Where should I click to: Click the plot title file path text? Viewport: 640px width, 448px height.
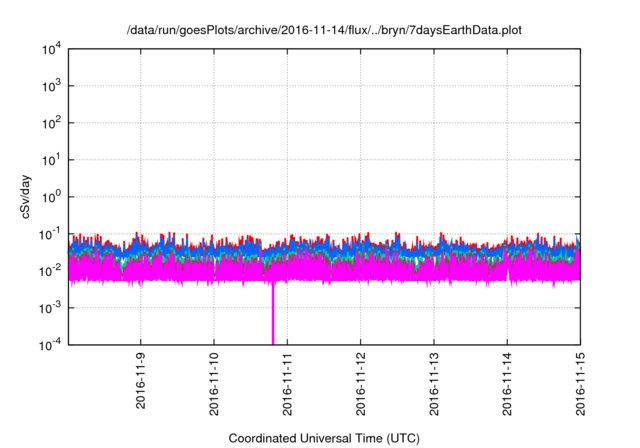click(x=324, y=31)
